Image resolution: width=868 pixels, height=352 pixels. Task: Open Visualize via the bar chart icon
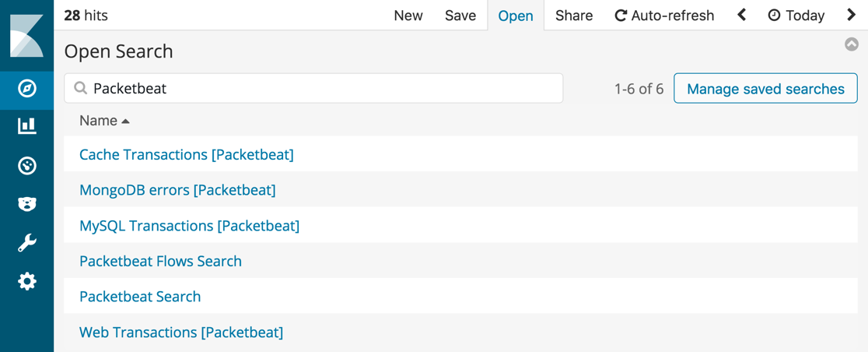26,125
